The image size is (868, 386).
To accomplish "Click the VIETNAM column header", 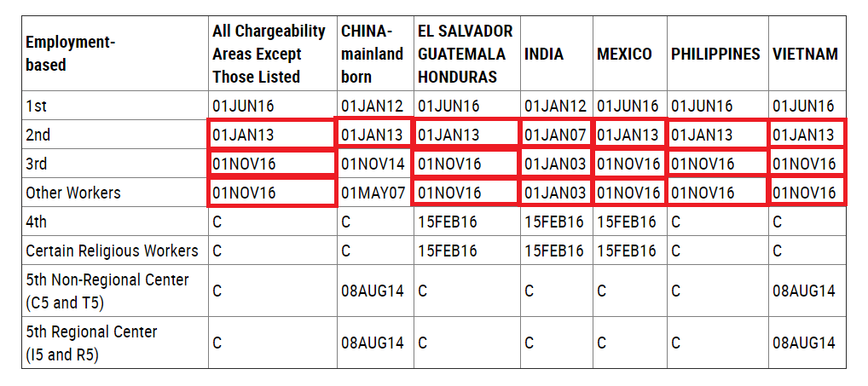I will click(806, 54).
